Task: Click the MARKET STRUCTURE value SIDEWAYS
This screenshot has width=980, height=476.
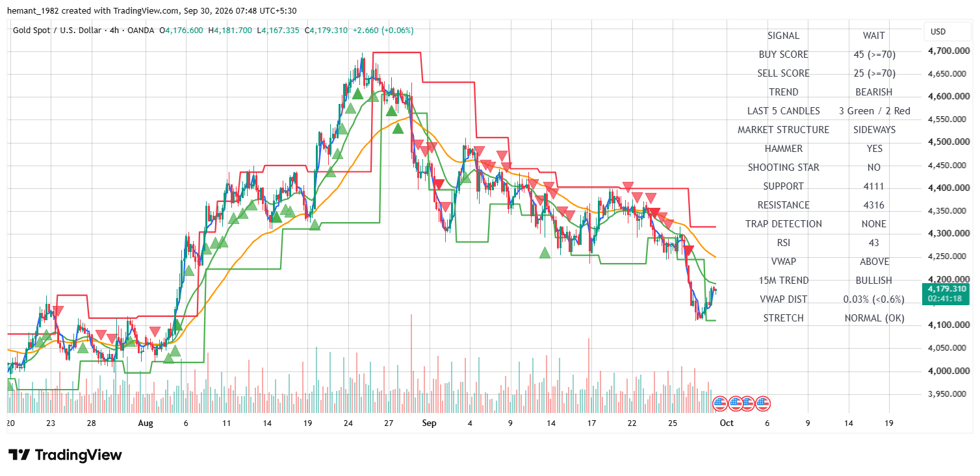Action: (874, 130)
